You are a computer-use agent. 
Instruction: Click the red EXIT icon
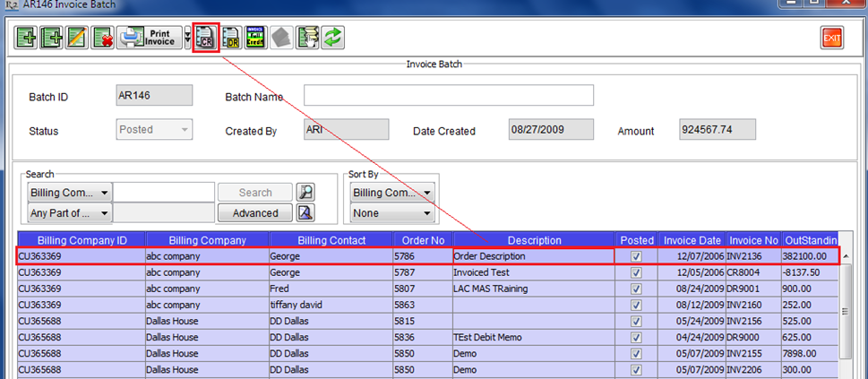(x=832, y=38)
